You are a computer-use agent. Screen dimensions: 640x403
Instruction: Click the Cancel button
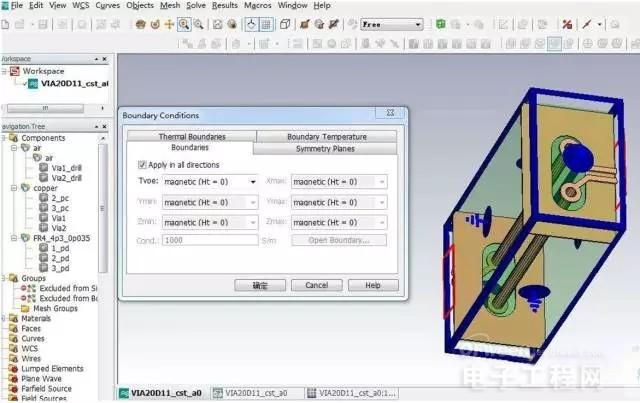tap(316, 285)
